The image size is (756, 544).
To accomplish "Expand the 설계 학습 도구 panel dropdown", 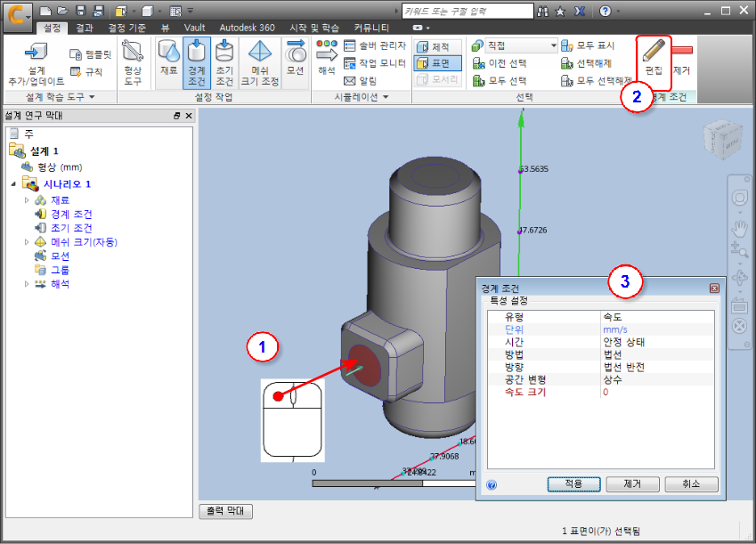I will [x=60, y=97].
